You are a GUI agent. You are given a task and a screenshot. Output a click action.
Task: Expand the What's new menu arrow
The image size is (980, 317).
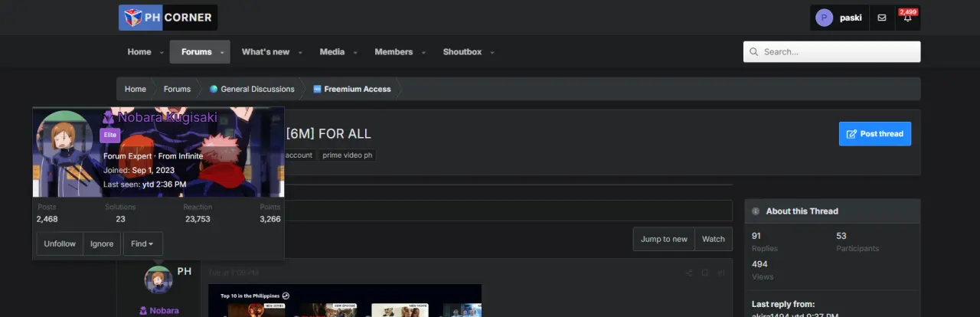coord(300,53)
